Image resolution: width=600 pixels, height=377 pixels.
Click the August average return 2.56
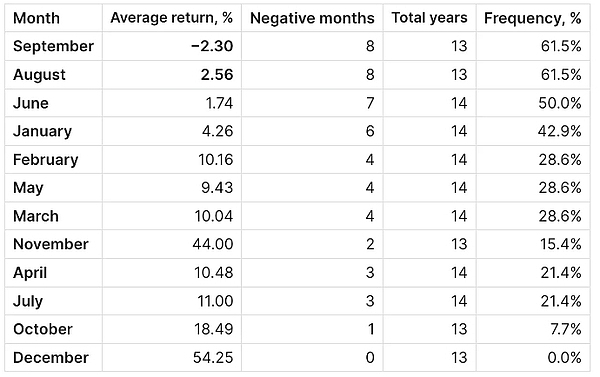pyautogui.click(x=217, y=74)
